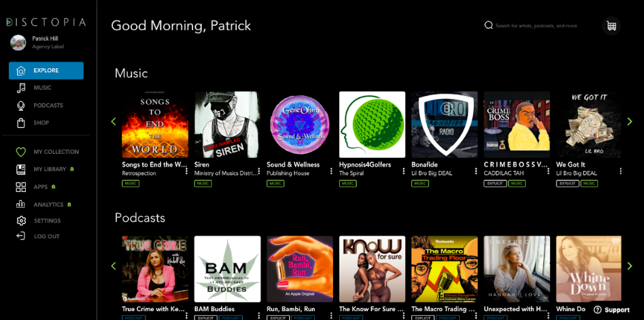Screen dimensions: 644x320
Task: Open Settings gear in sidebar
Action: [21, 221]
